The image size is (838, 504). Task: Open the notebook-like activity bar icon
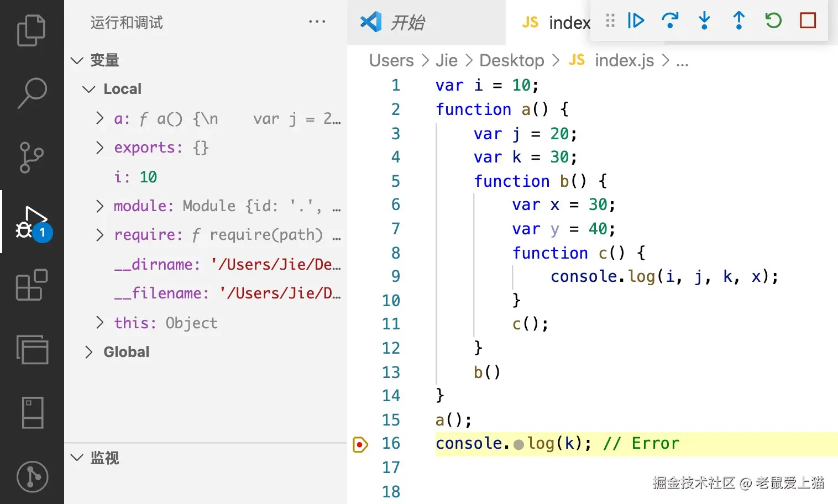(33, 413)
